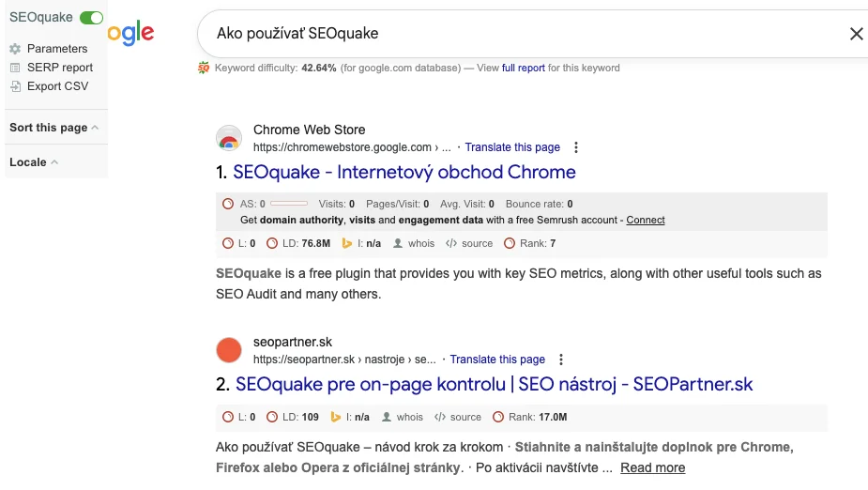Open three-dot menu for Chrome Web Store result
This screenshot has height=490, width=868.
pos(576,147)
